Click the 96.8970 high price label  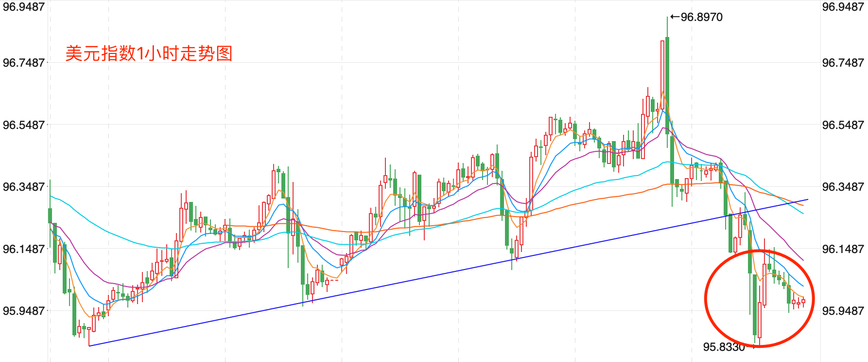(x=701, y=18)
